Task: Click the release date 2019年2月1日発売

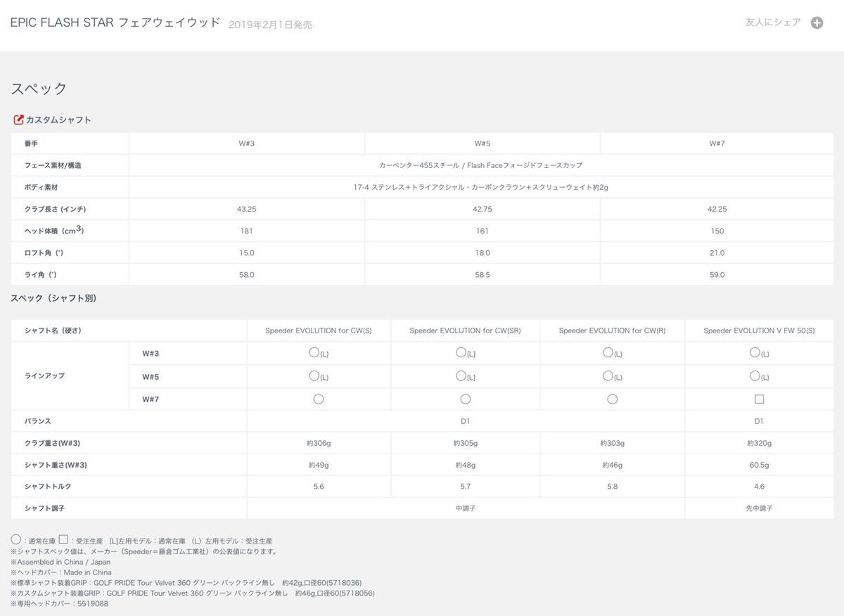Action: pyautogui.click(x=270, y=25)
